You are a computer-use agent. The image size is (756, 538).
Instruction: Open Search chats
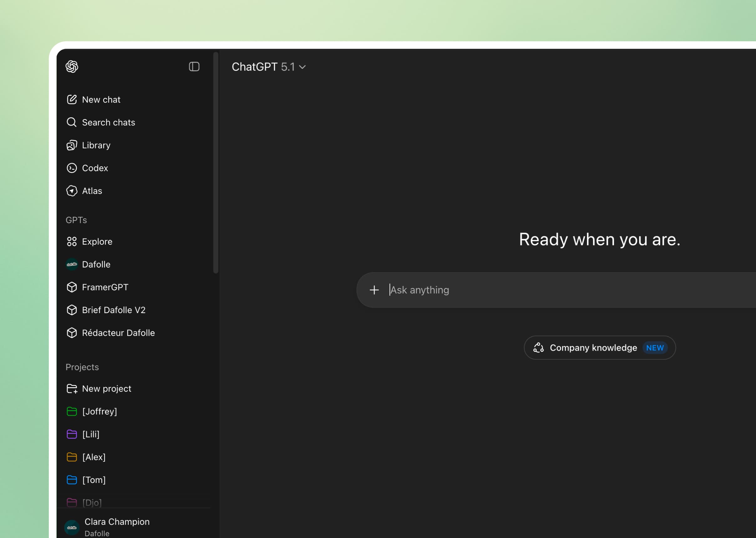pyautogui.click(x=108, y=123)
